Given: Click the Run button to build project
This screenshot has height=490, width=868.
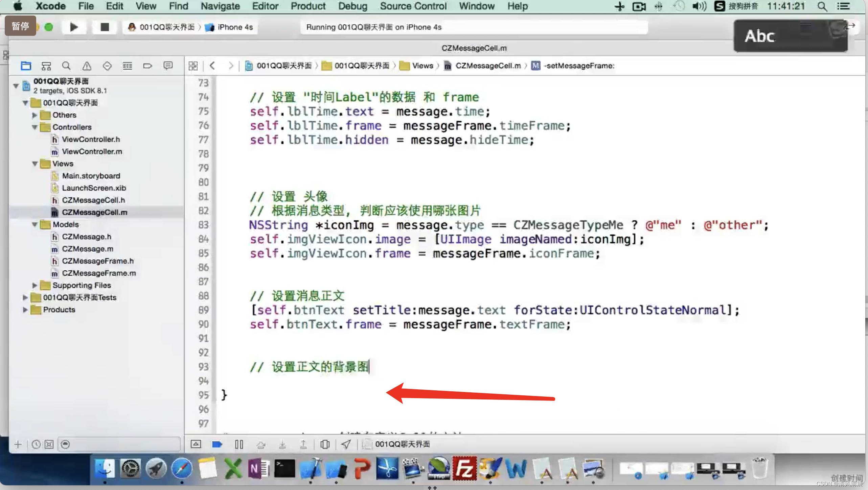Looking at the screenshot, I should point(73,27).
